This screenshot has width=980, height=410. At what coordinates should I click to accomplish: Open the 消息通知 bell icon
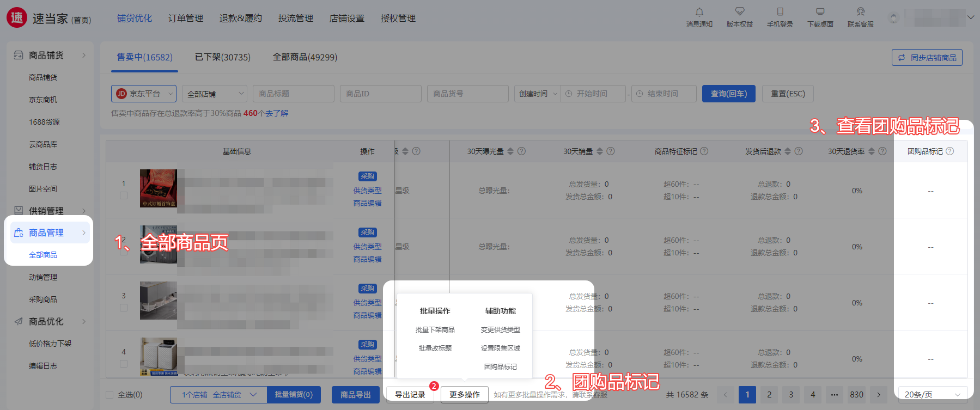(x=699, y=11)
